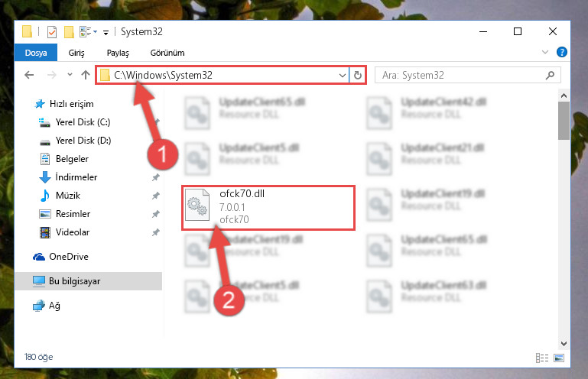588x379 pixels.
Task: Open the Dosya menu tab
Action: click(36, 53)
